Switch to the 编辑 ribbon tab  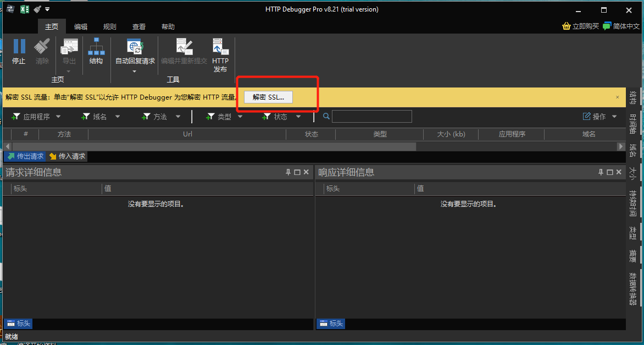(80, 26)
